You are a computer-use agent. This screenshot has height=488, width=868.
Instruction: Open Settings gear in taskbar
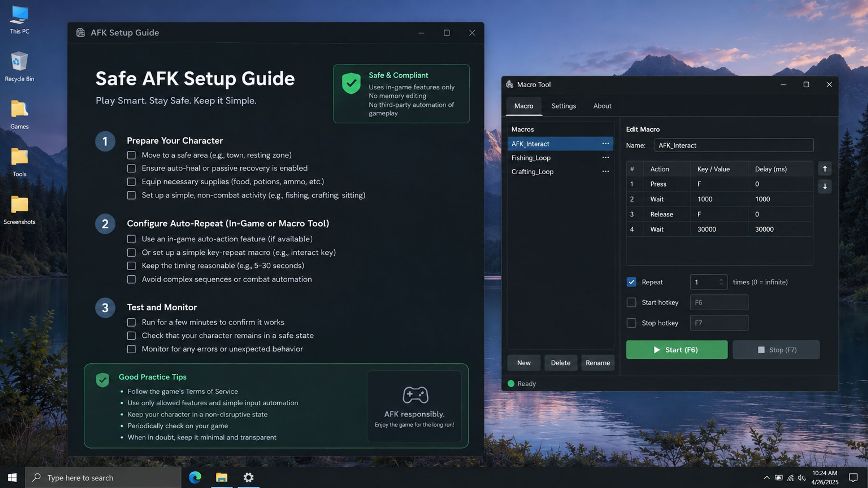(x=249, y=477)
